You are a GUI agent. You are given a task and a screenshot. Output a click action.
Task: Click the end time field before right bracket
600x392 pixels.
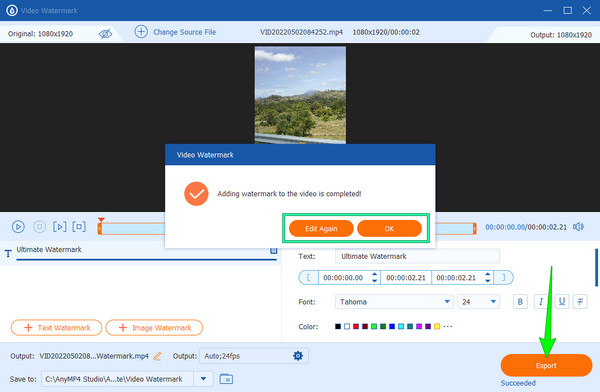pos(456,278)
